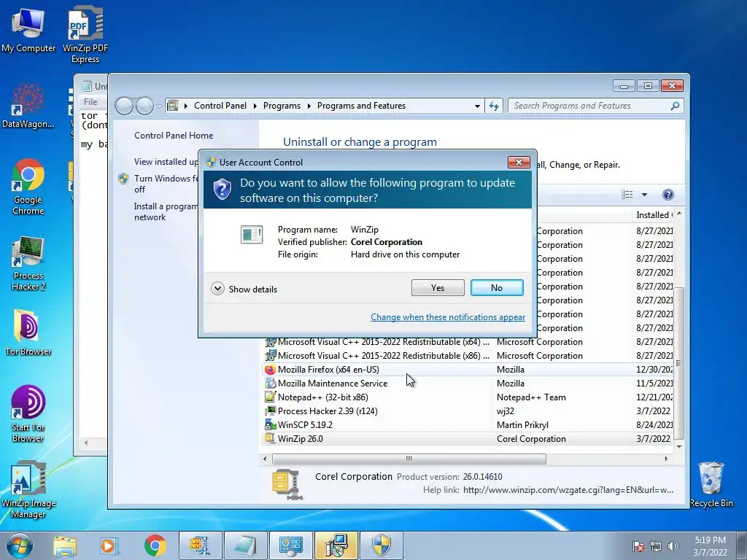Click the search magnifier icon
Image resolution: width=747 pixels, height=560 pixels.
coord(675,106)
